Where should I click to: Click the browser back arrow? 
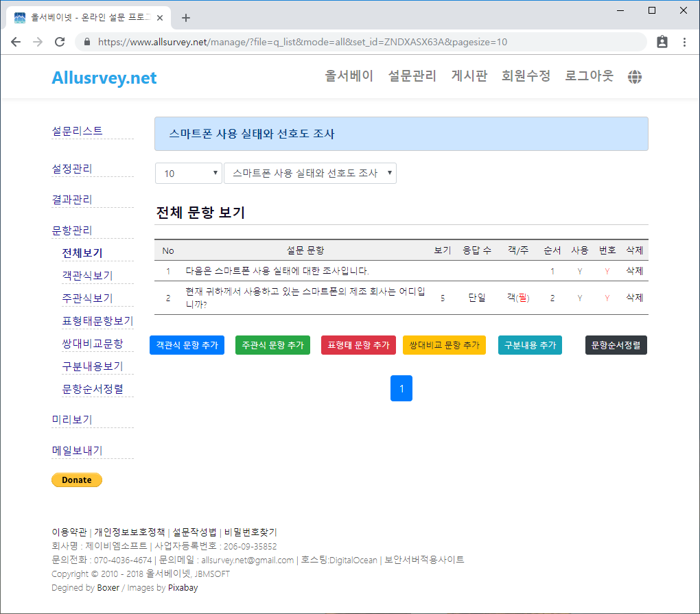point(16,42)
